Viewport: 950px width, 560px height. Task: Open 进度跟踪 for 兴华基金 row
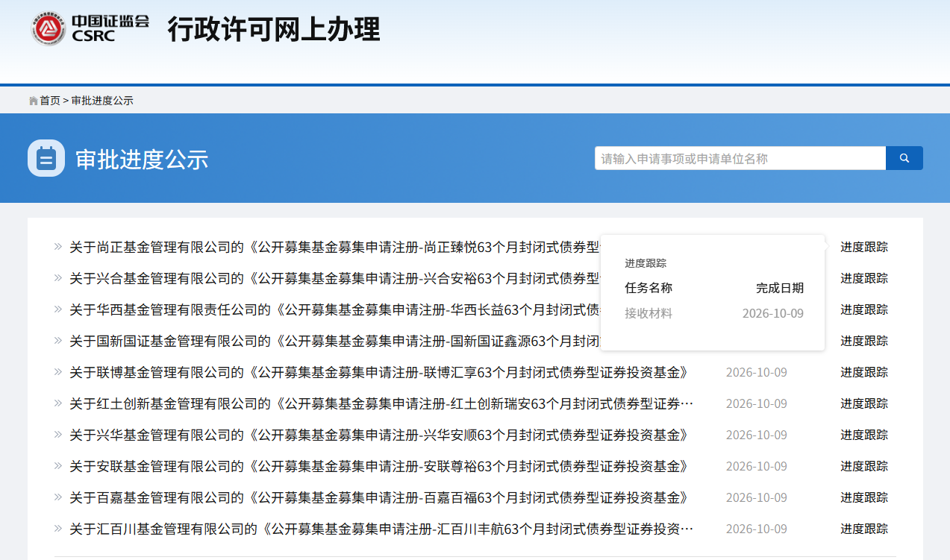coord(864,435)
